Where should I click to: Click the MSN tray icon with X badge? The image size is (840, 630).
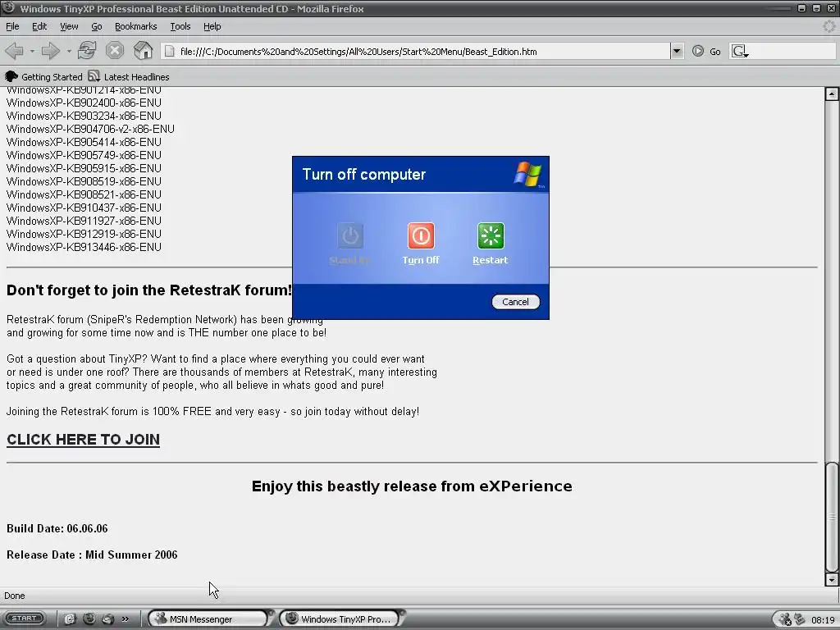pos(785,620)
